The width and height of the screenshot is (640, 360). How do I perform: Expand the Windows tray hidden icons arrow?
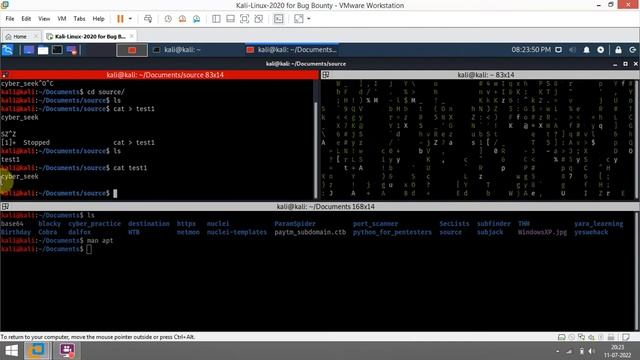pos(558,351)
